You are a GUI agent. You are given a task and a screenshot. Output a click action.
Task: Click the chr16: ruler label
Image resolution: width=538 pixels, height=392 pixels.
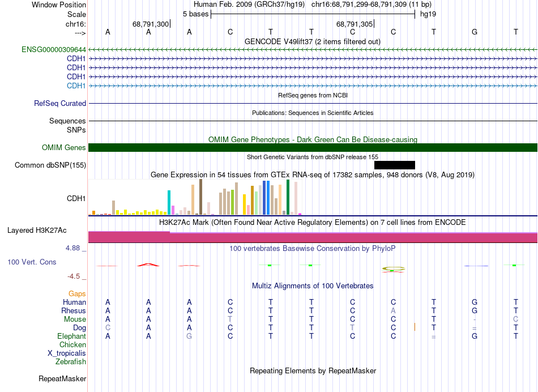click(x=76, y=24)
